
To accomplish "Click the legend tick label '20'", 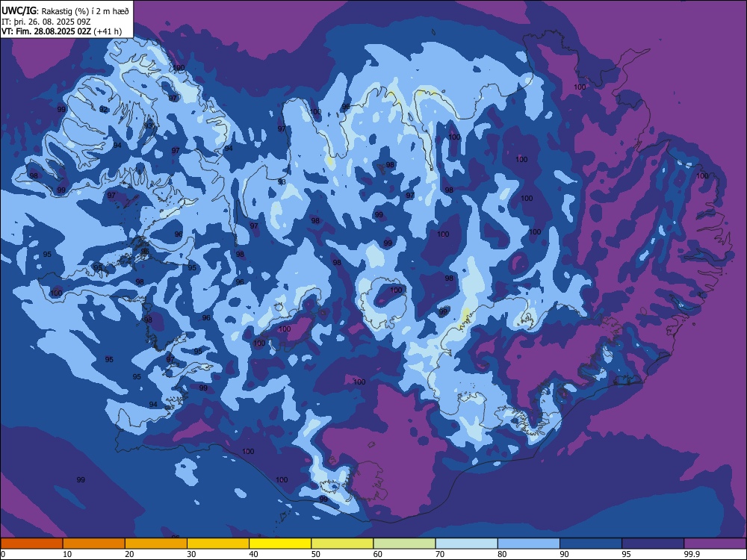I will pyautogui.click(x=129, y=554).
